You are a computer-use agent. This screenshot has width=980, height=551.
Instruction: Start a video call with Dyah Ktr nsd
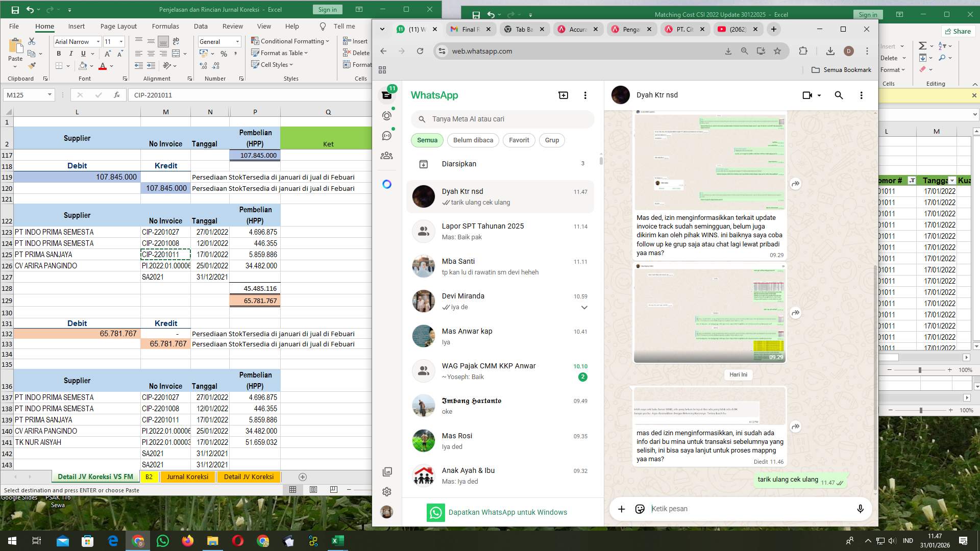tap(806, 95)
